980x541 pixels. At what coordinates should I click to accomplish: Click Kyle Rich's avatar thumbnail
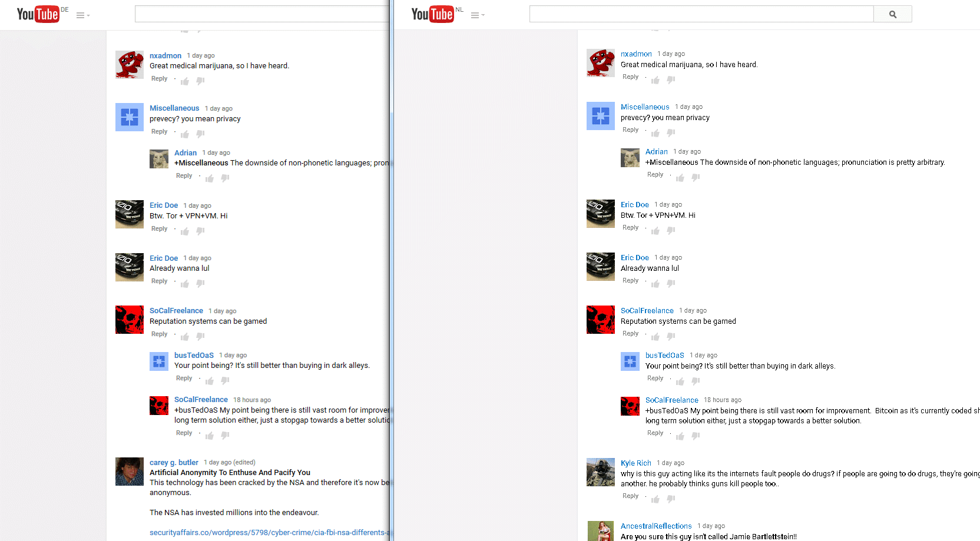(x=601, y=472)
